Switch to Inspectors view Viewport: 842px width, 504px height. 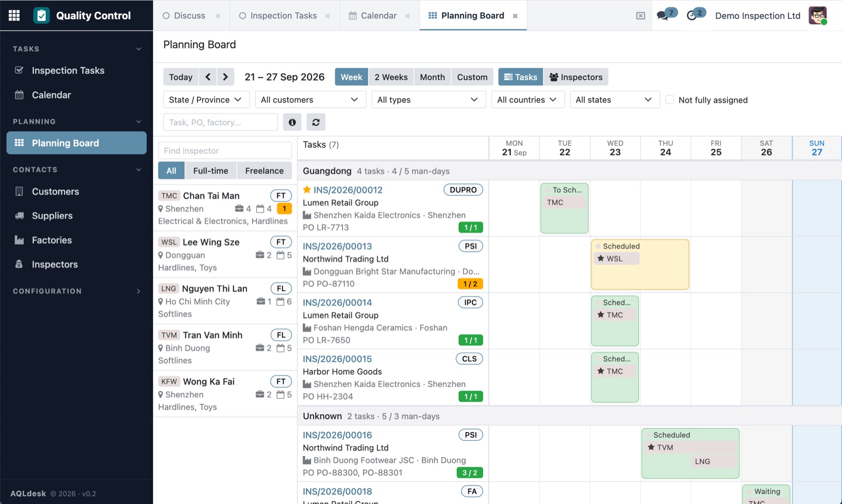click(576, 77)
